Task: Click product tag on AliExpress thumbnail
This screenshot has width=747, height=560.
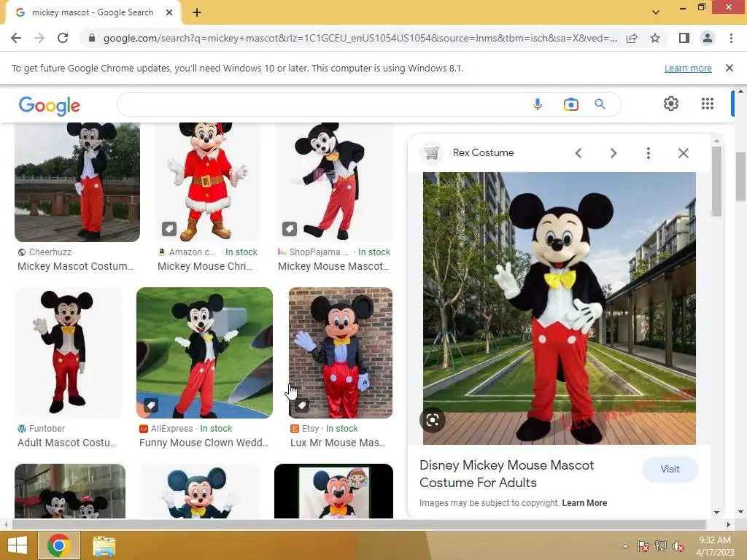Action: [150, 405]
